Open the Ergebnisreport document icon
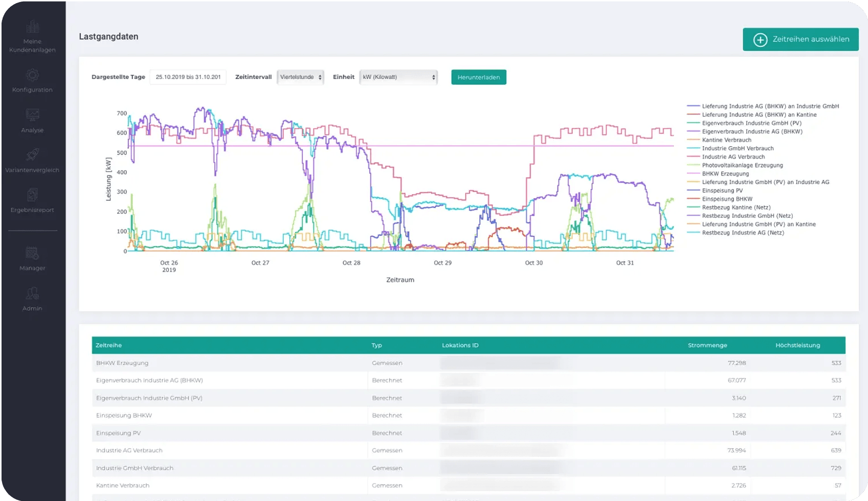The width and height of the screenshot is (868, 501). point(32,195)
